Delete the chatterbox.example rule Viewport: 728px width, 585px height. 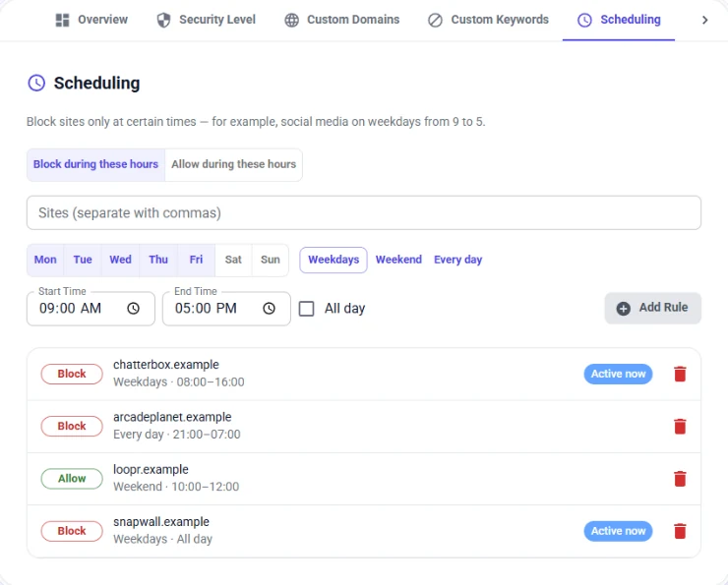[x=680, y=374]
